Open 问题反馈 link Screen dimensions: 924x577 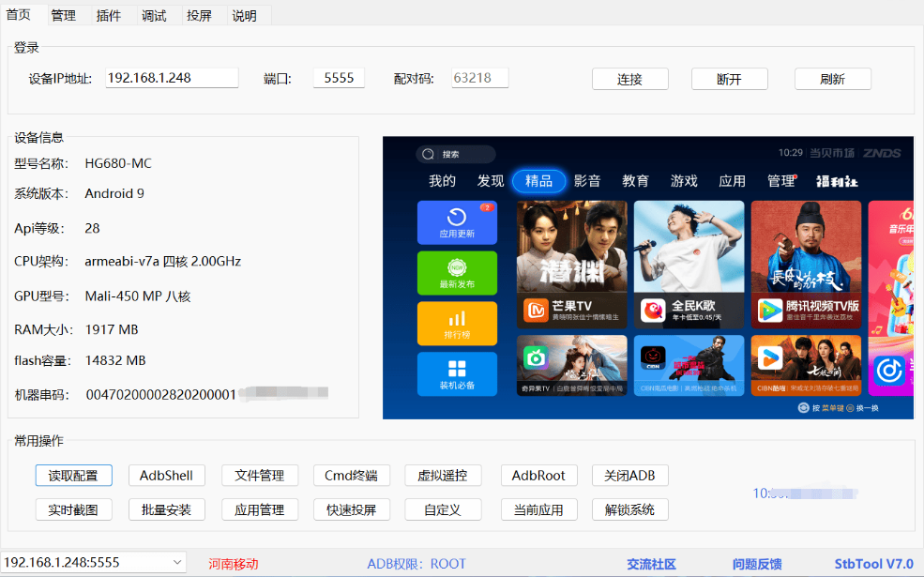coord(757,564)
